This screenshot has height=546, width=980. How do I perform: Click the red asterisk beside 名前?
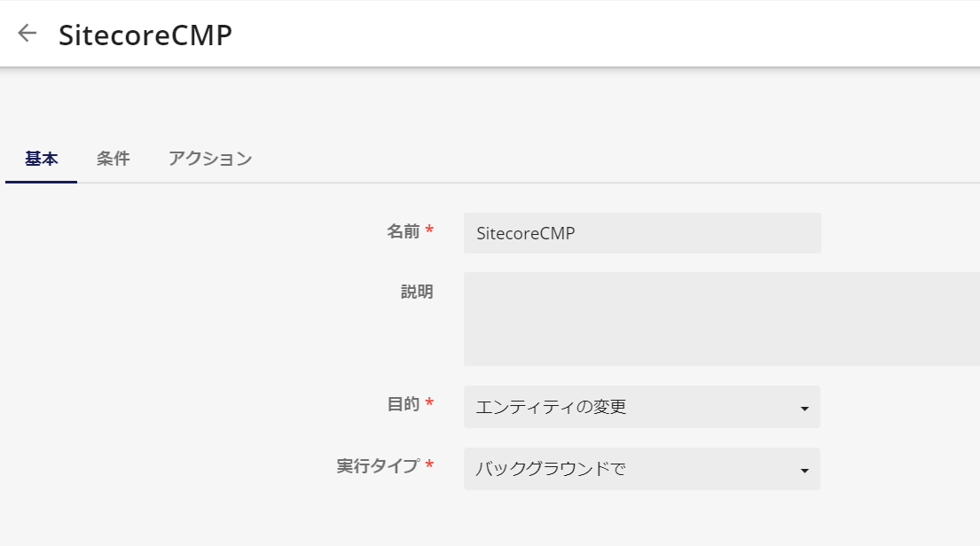(429, 230)
